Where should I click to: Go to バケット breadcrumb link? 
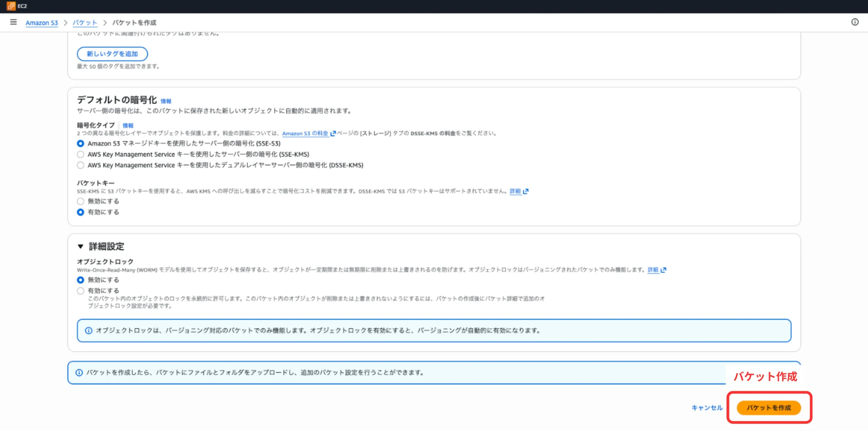85,23
